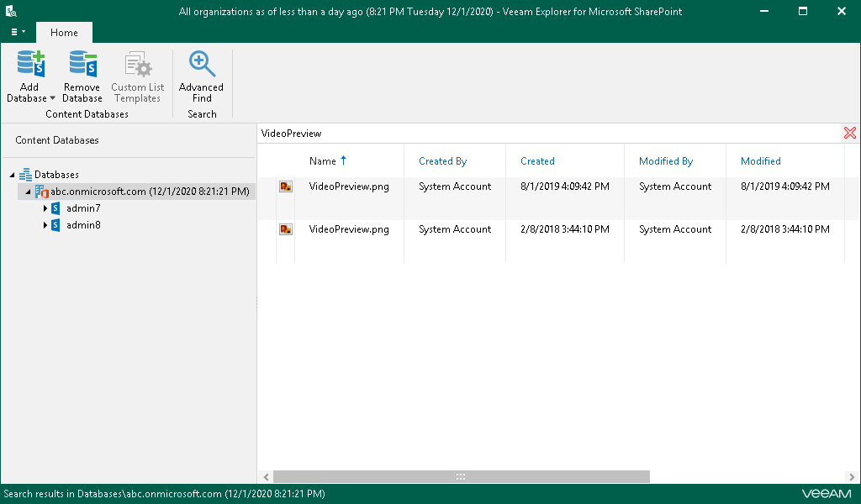Click the horizontal scrollbar thumb
Viewport: 861px width, 504px height.
pos(462,477)
